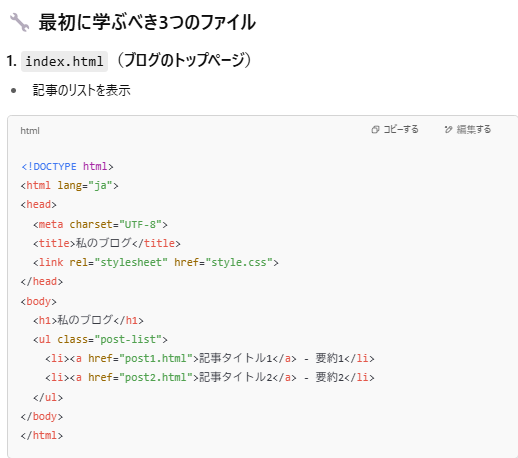Click the <title>私のブログ</title> line
This screenshot has height=458, width=518.
107,243
